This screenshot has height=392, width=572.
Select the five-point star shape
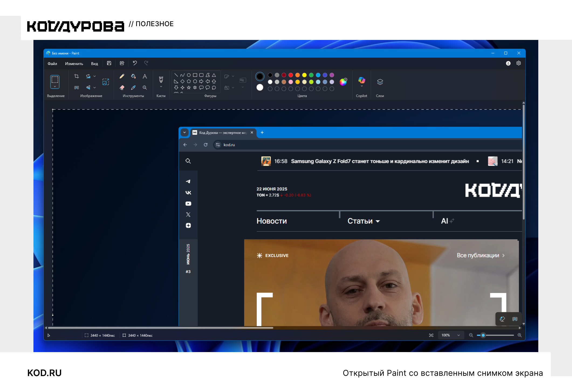189,87
